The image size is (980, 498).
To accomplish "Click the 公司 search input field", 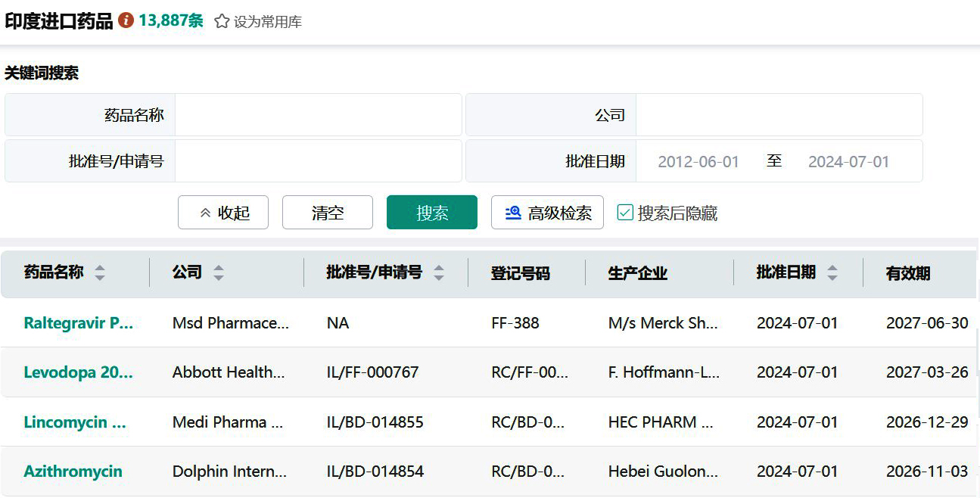I will pos(779,115).
